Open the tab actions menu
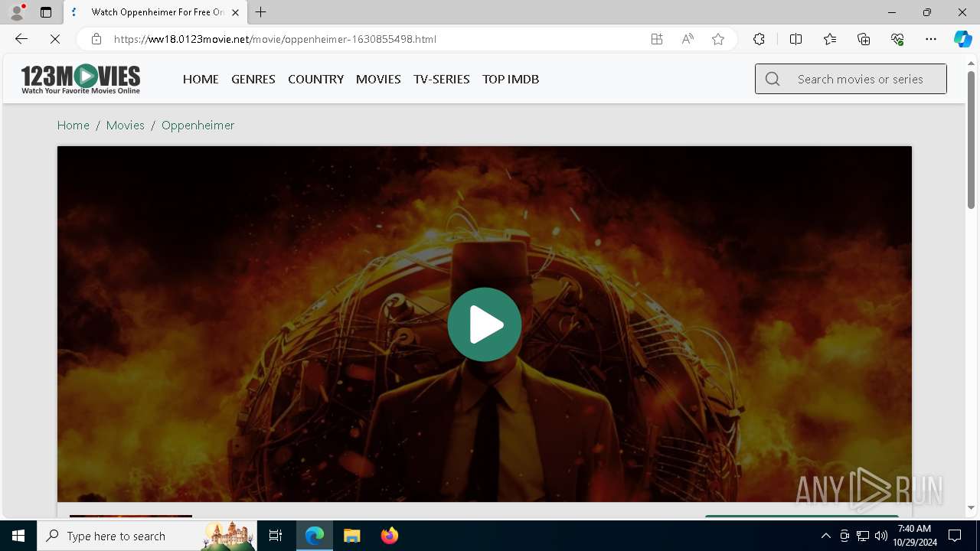The width and height of the screenshot is (980, 551). coord(46,12)
